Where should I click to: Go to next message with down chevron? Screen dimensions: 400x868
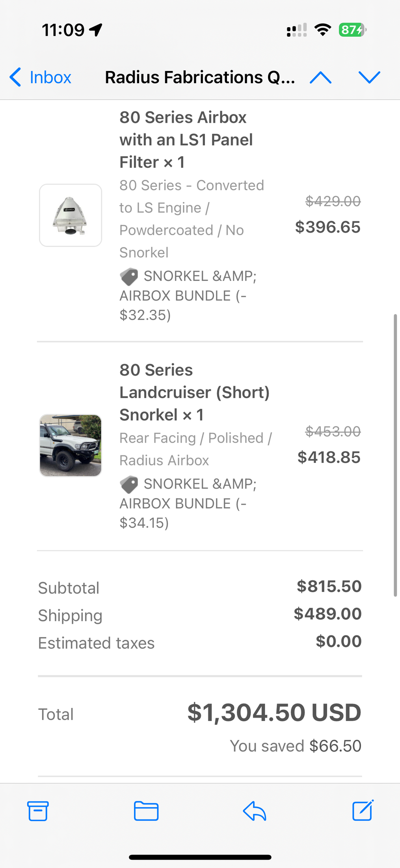[369, 78]
